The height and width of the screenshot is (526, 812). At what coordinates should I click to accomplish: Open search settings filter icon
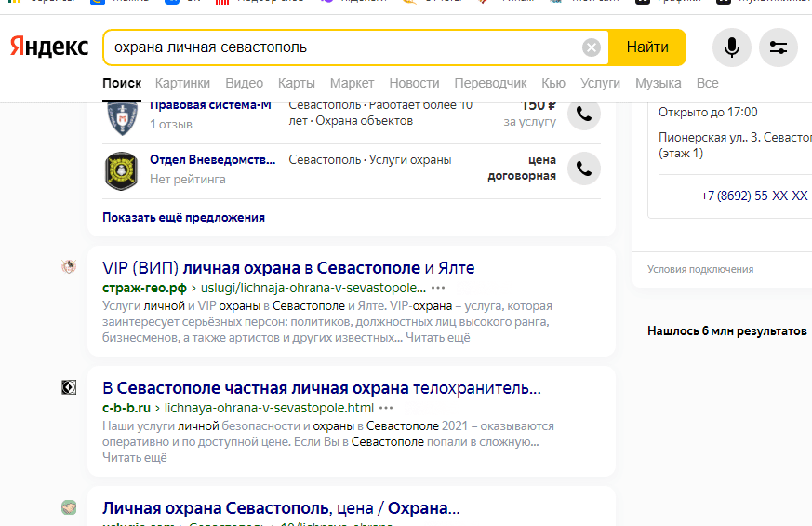[x=779, y=47]
